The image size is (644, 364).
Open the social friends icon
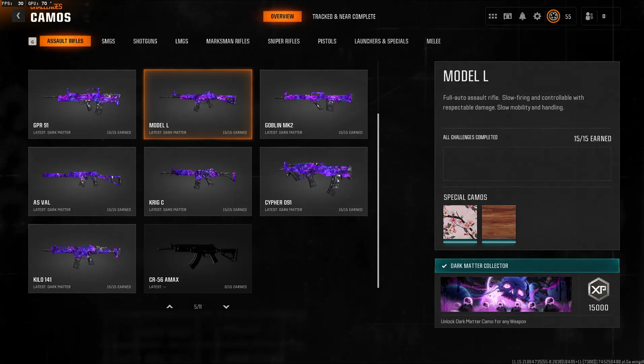(589, 16)
